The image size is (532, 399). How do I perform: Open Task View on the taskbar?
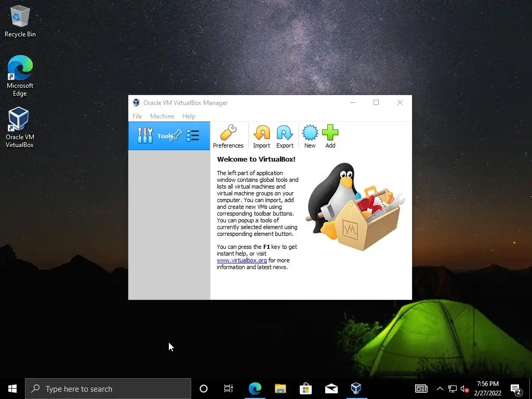coord(229,389)
